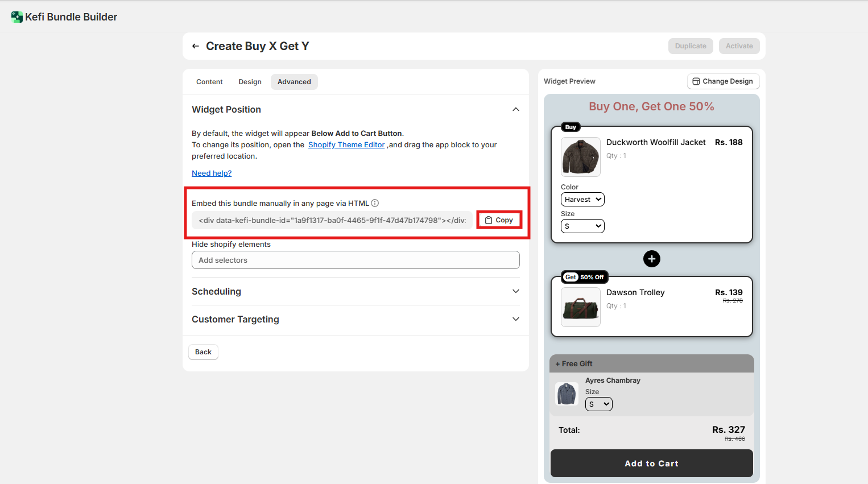The image size is (868, 484).
Task: Click the Duckworth Woolfill Jacket thumbnail
Action: pyautogui.click(x=580, y=156)
